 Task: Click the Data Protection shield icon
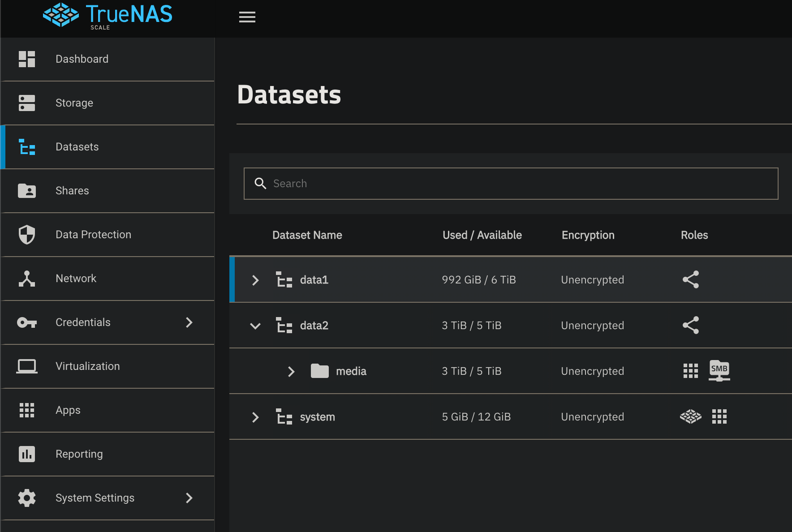click(x=27, y=235)
